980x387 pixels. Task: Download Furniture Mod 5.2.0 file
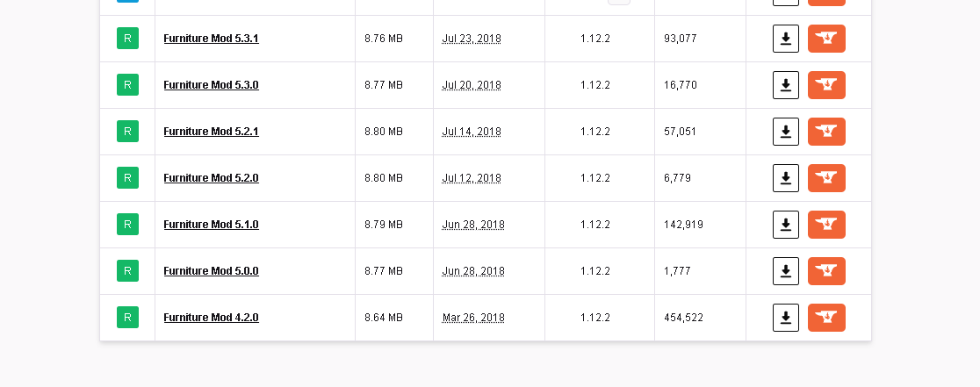click(786, 178)
